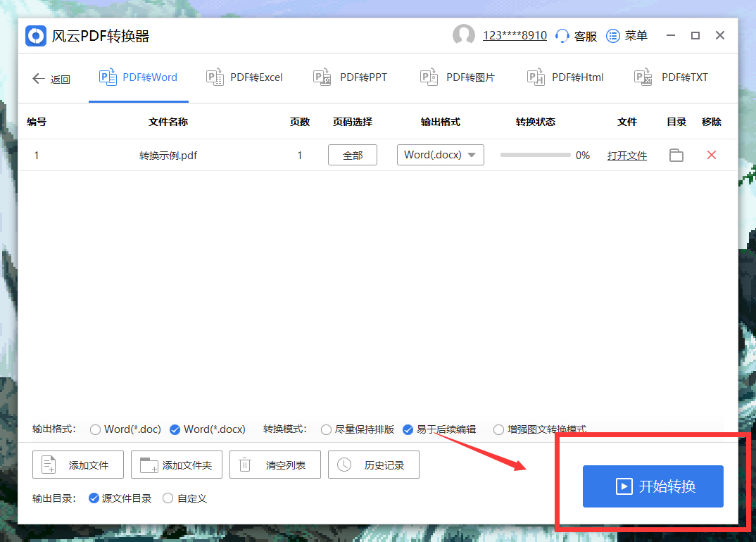This screenshot has height=542, width=756.
Task: Click the 0% progress value
Action: 582,156
